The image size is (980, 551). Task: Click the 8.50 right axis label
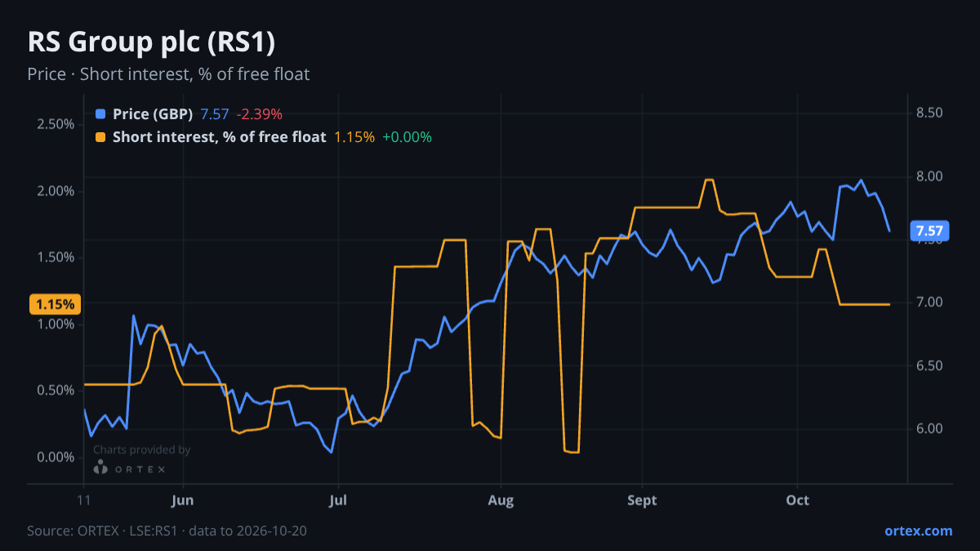pyautogui.click(x=929, y=113)
